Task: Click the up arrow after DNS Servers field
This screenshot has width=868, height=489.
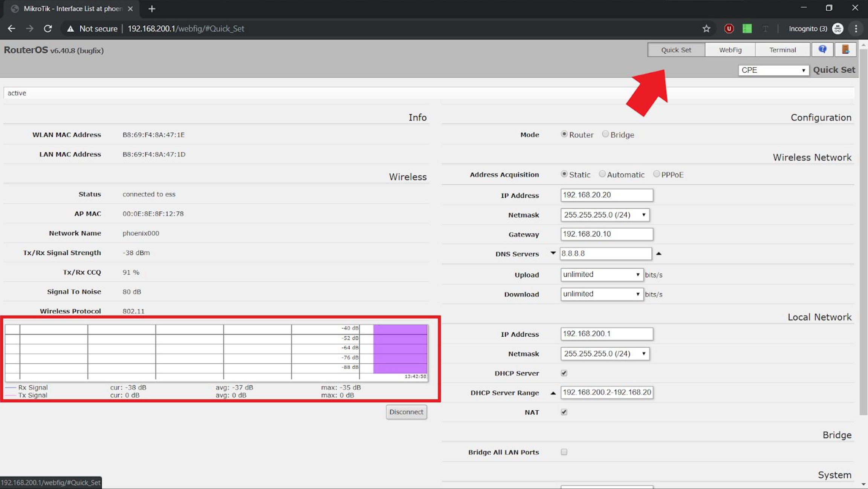Action: pyautogui.click(x=659, y=253)
